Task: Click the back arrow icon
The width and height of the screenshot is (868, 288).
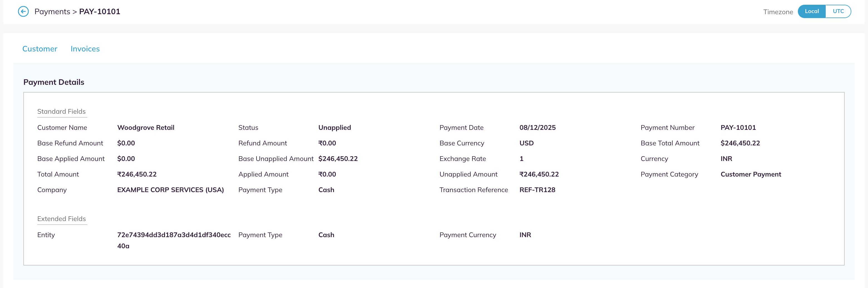Action: click(x=23, y=11)
